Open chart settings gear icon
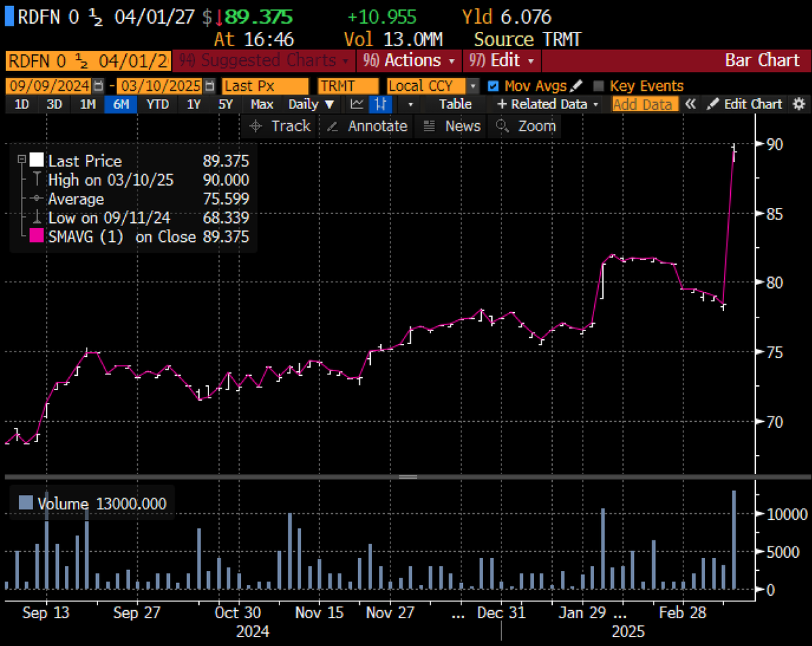 [x=799, y=104]
